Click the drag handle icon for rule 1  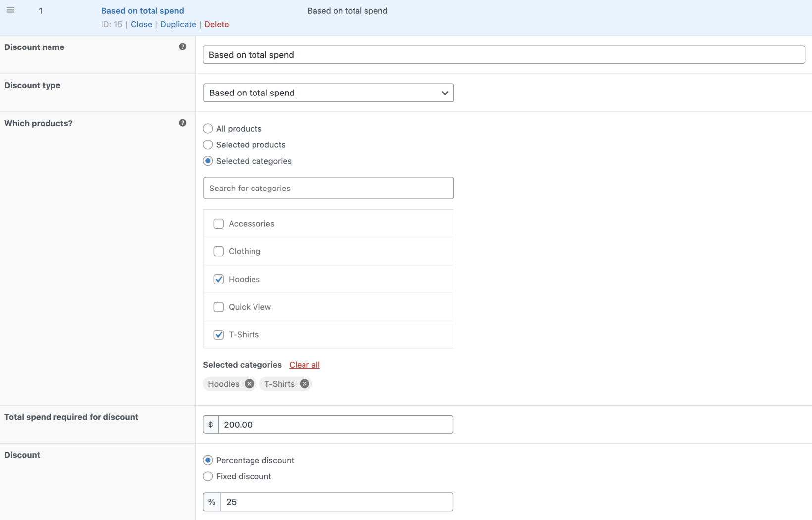click(x=10, y=10)
